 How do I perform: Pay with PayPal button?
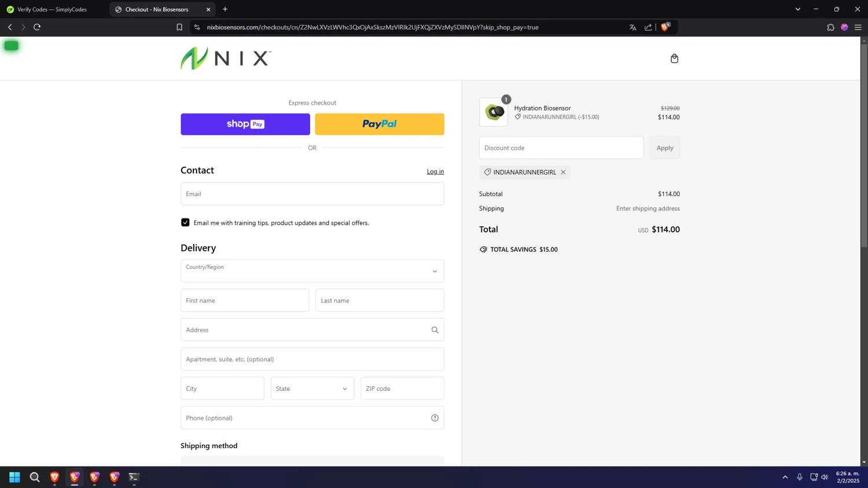[380, 124]
